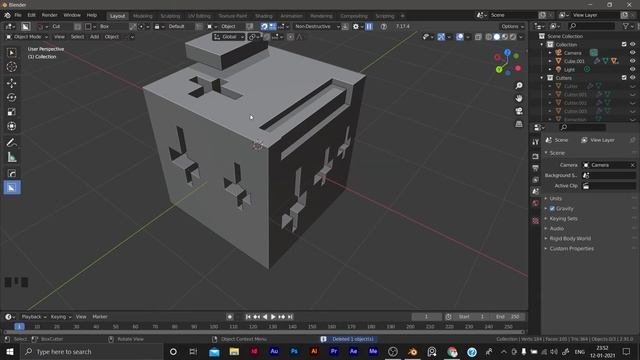Collapse the Cutters collection

coord(542,78)
